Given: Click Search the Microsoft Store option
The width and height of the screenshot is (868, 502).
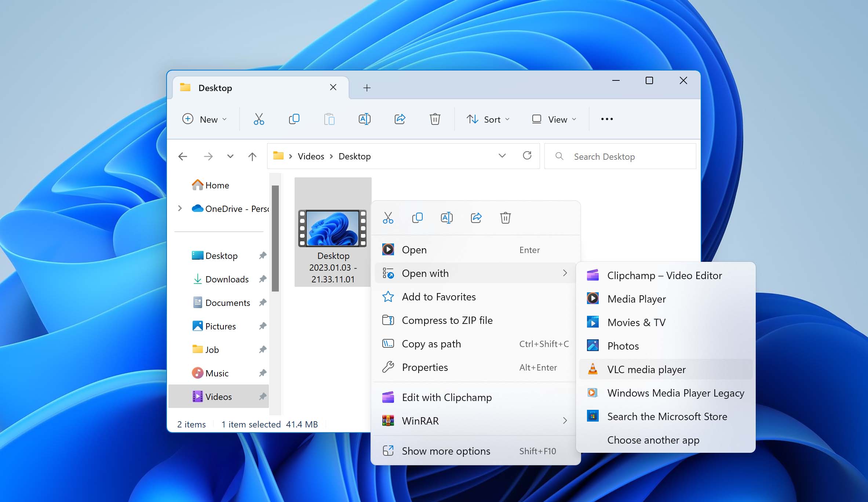Looking at the screenshot, I should 666,416.
